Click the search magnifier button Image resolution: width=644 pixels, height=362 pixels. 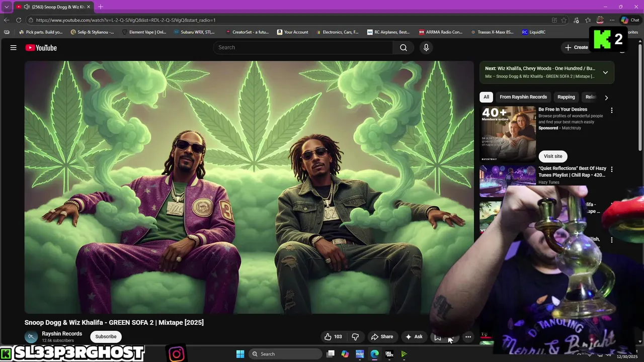point(404,47)
